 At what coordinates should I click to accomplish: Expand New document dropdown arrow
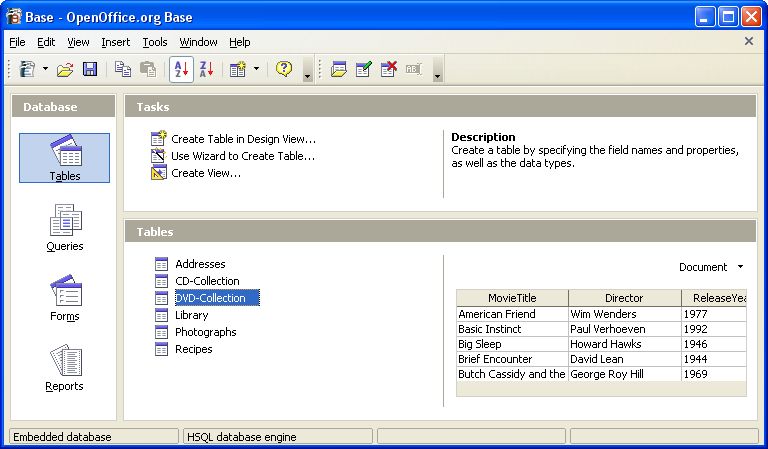click(x=45, y=69)
